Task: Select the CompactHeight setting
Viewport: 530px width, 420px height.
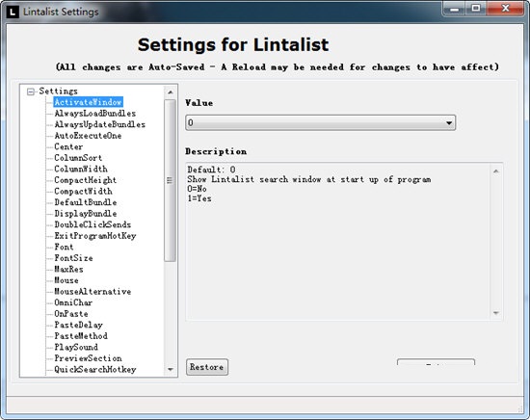Action: [85, 180]
